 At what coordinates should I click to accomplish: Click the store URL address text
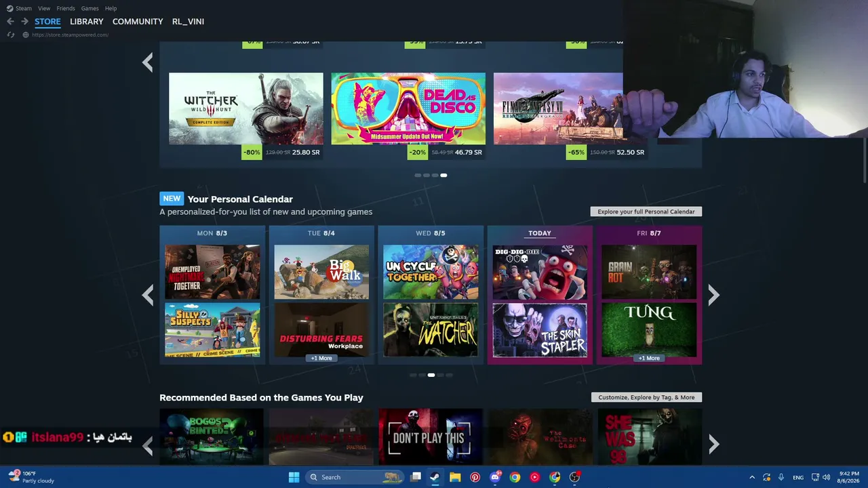(x=71, y=35)
